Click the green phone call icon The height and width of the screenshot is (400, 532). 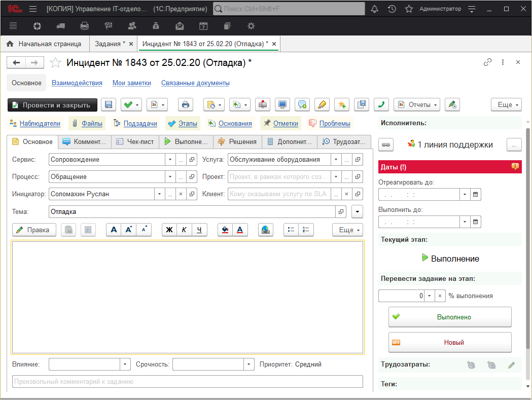[x=381, y=105]
